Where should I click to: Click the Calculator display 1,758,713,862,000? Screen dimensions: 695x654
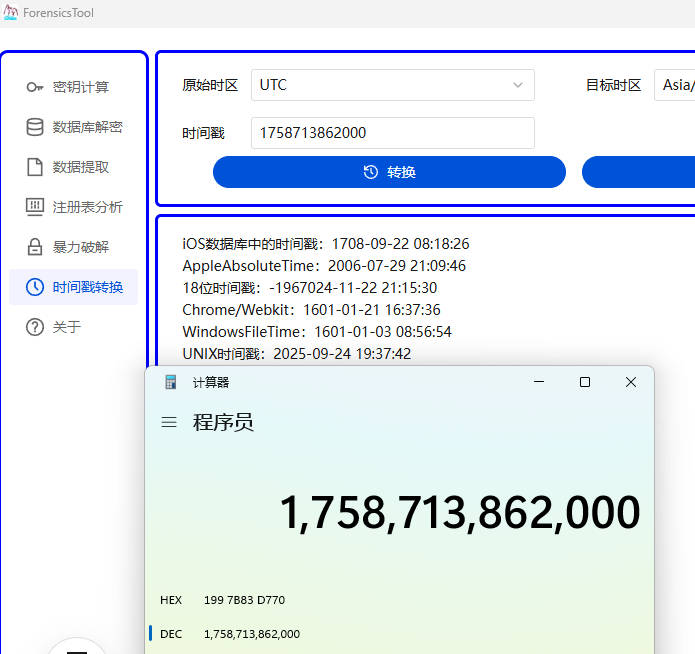click(460, 513)
